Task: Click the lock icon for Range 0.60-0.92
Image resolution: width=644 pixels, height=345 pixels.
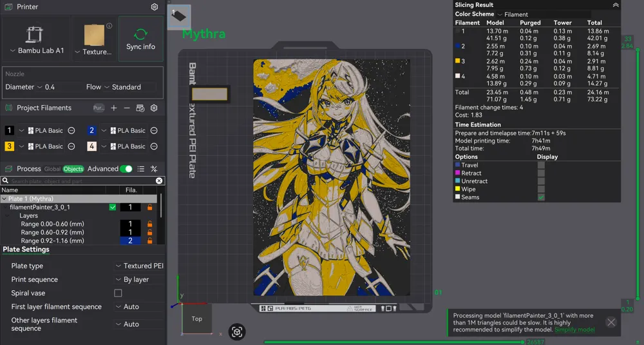Action: point(150,232)
